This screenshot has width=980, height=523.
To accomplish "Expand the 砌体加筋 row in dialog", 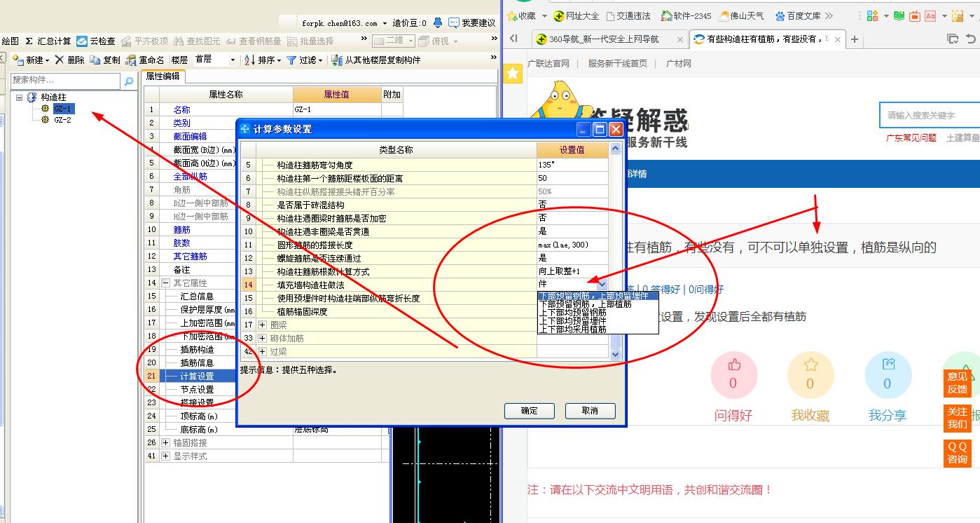I will coord(263,339).
